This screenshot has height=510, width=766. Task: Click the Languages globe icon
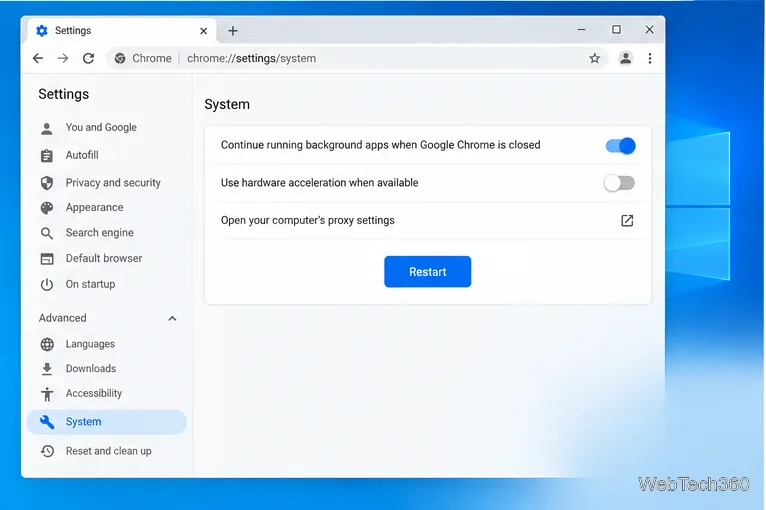[47, 344]
